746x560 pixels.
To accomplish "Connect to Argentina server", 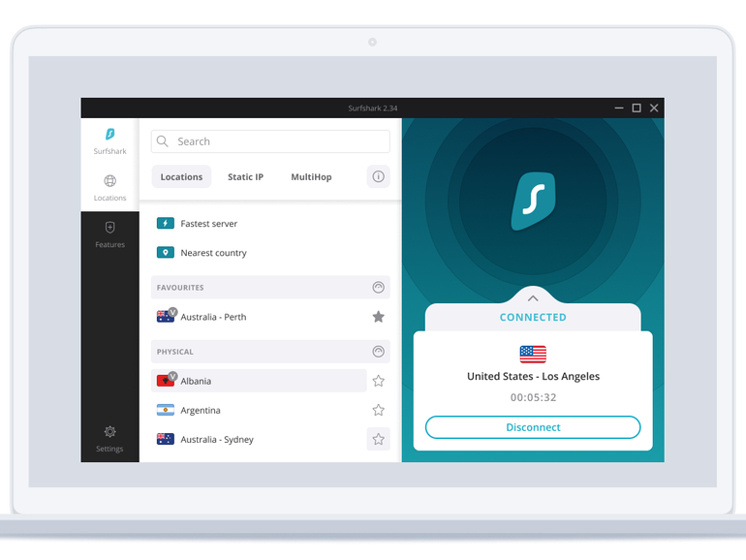I will point(259,410).
